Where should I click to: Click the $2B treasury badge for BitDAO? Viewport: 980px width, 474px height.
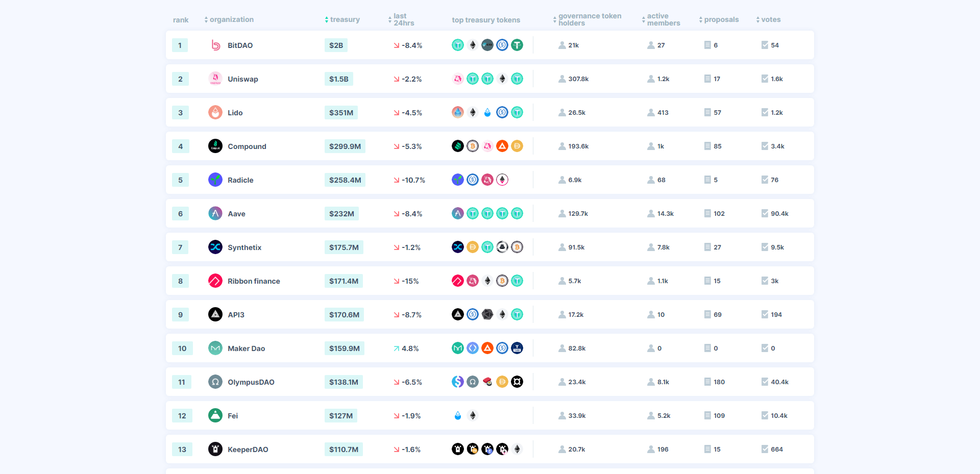coord(335,45)
